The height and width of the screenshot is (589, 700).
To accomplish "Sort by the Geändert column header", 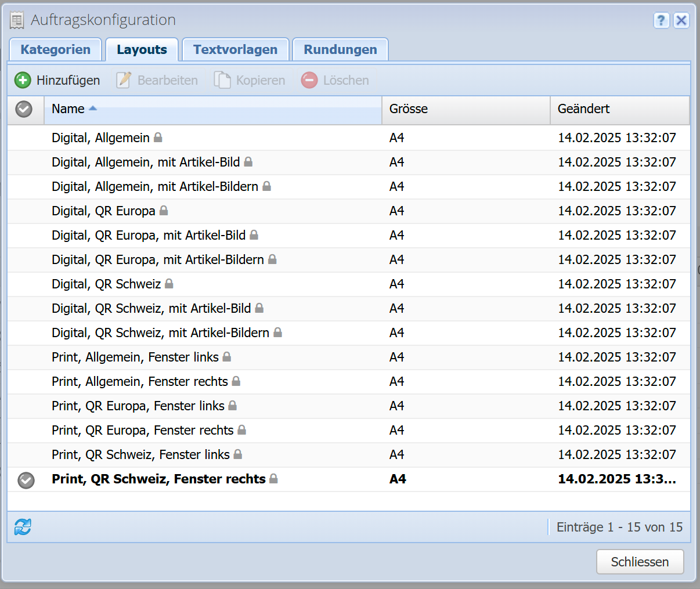I will pyautogui.click(x=583, y=109).
